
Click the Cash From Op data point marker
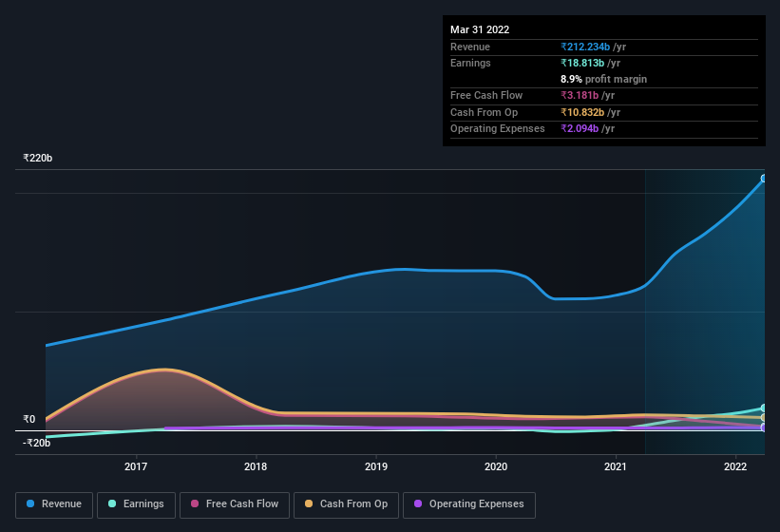763,418
